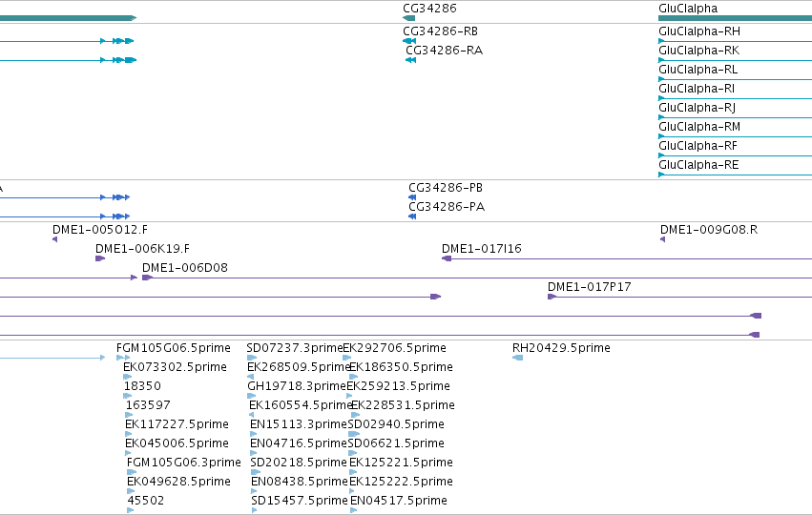This screenshot has width=812, height=515.
Task: Click the DME1-017I16 clone start glyph
Action: (447, 258)
